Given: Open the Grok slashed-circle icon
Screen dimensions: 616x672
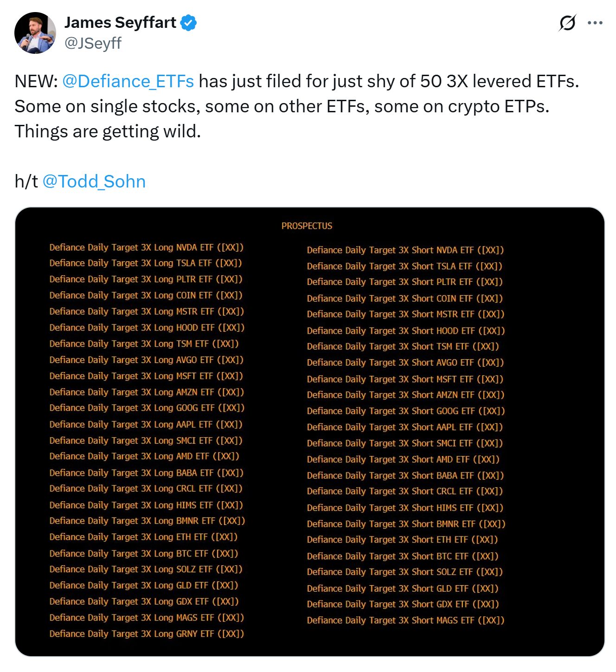Looking at the screenshot, I should (567, 23).
